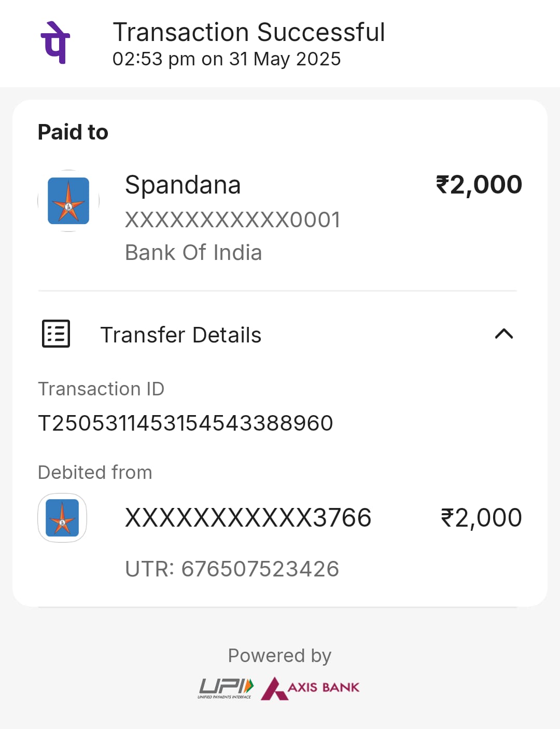Click the Transfer Details list icon
Image resolution: width=560 pixels, height=729 pixels.
click(x=56, y=334)
